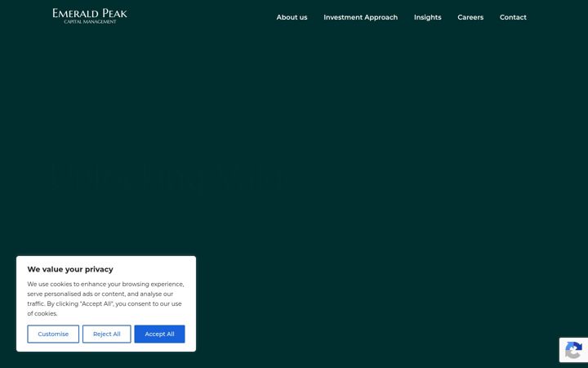Visit the Careers page

tap(470, 17)
